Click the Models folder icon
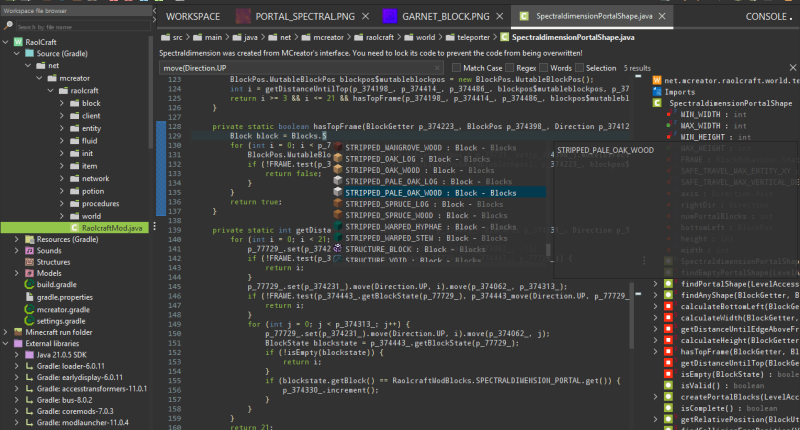800x430 pixels. (x=30, y=273)
